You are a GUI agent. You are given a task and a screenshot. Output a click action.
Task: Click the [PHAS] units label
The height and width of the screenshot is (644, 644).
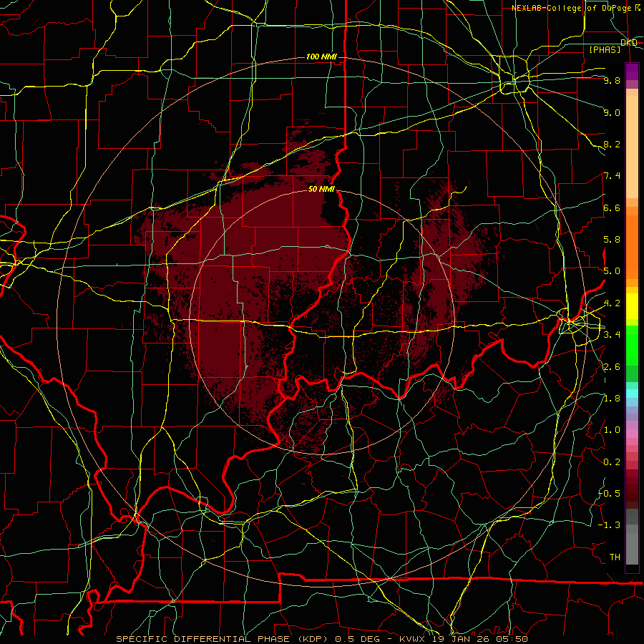(x=605, y=49)
